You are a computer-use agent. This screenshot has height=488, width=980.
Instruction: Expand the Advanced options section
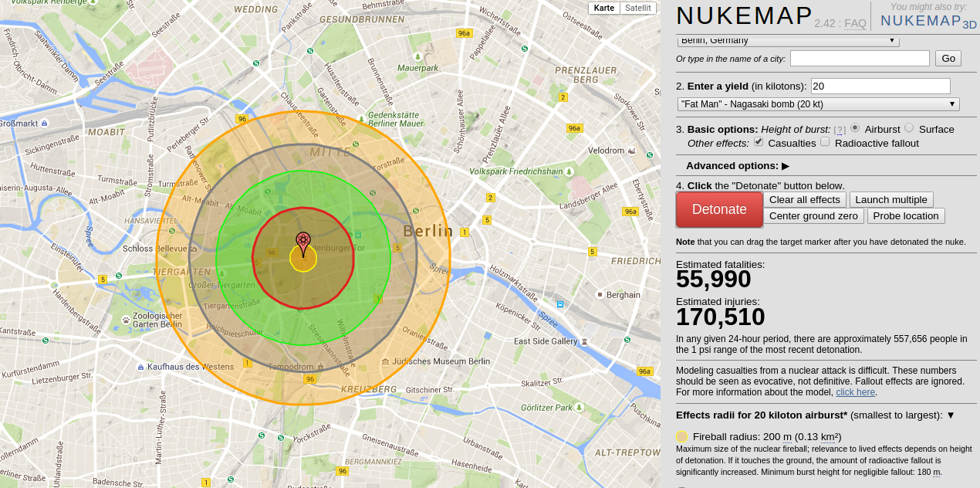(x=783, y=166)
